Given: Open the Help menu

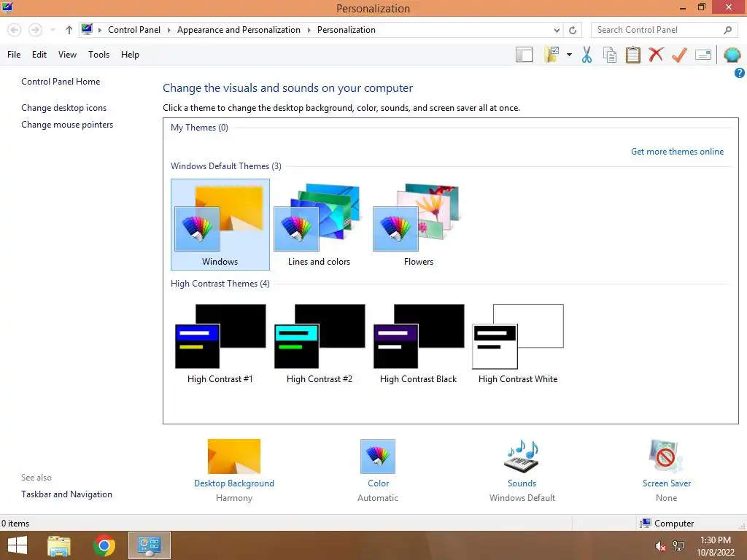Looking at the screenshot, I should click(x=130, y=55).
